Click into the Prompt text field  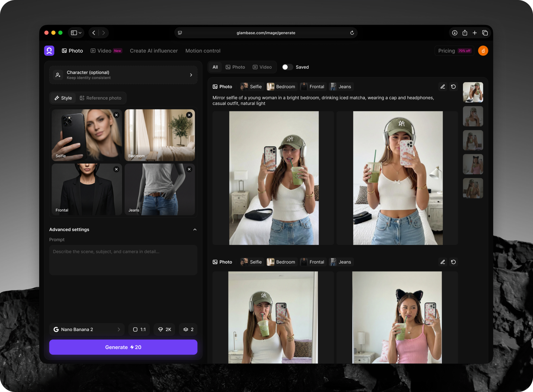[123, 260]
